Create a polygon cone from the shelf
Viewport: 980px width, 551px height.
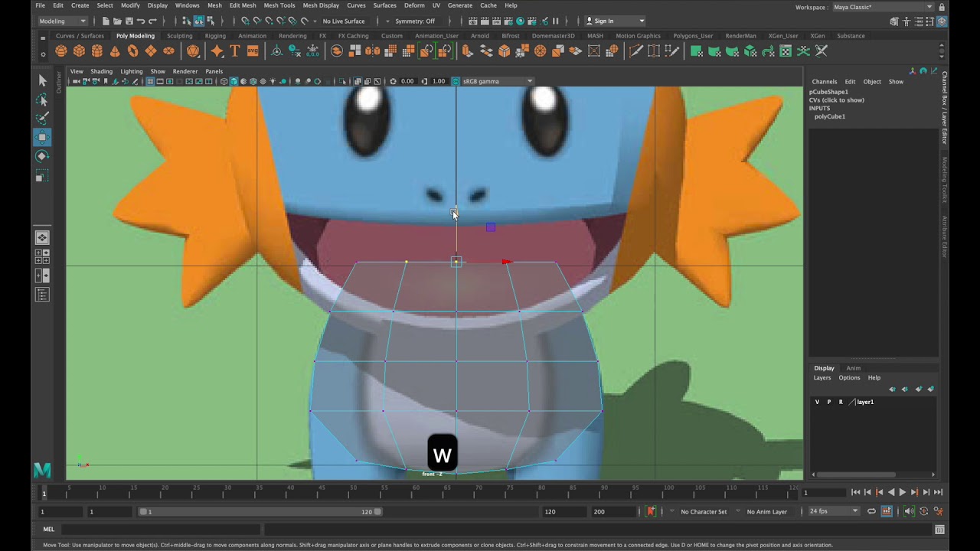tap(115, 51)
